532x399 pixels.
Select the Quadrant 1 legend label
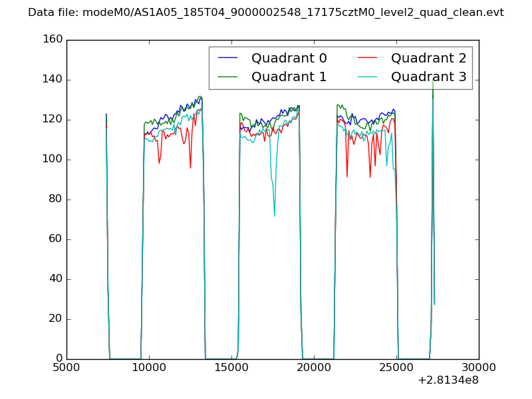click(x=289, y=77)
